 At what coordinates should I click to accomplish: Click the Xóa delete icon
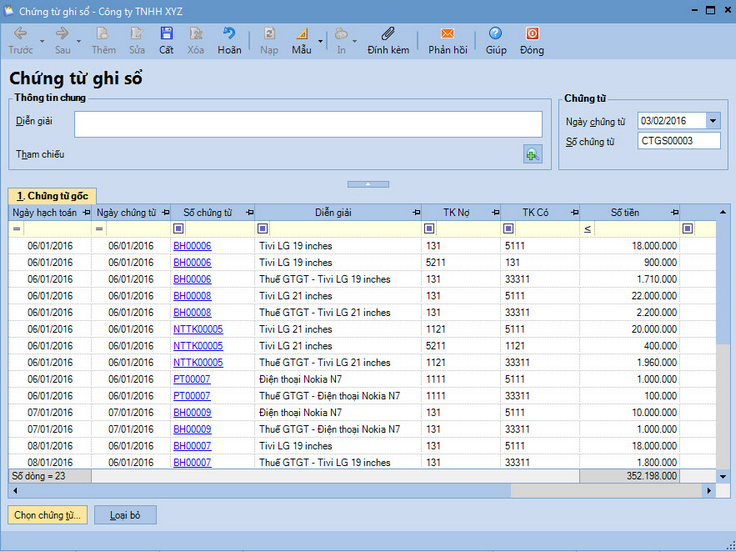click(196, 33)
